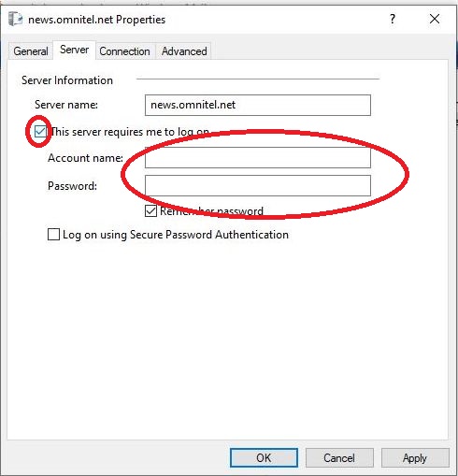Click the "Password:" label text
The width and height of the screenshot is (458, 476).
click(72, 186)
